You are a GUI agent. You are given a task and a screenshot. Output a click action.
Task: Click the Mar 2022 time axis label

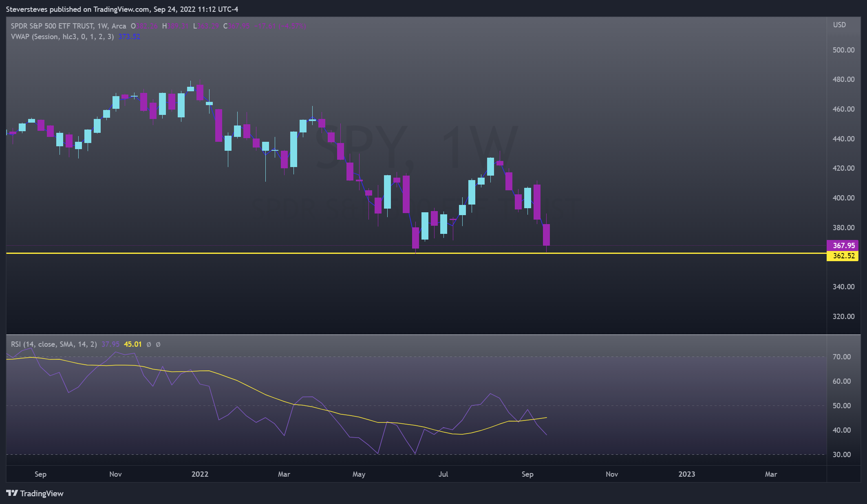(284, 474)
